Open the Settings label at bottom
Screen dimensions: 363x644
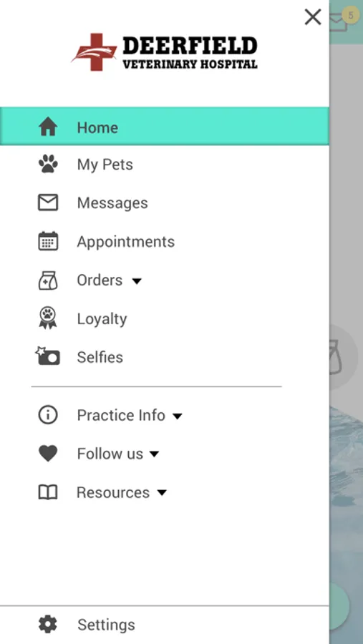point(106,625)
